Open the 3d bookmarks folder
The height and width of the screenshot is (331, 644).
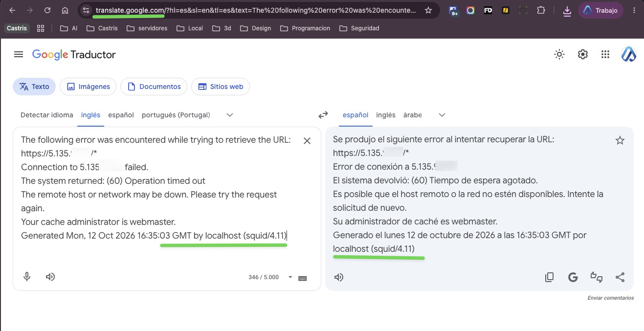222,28
